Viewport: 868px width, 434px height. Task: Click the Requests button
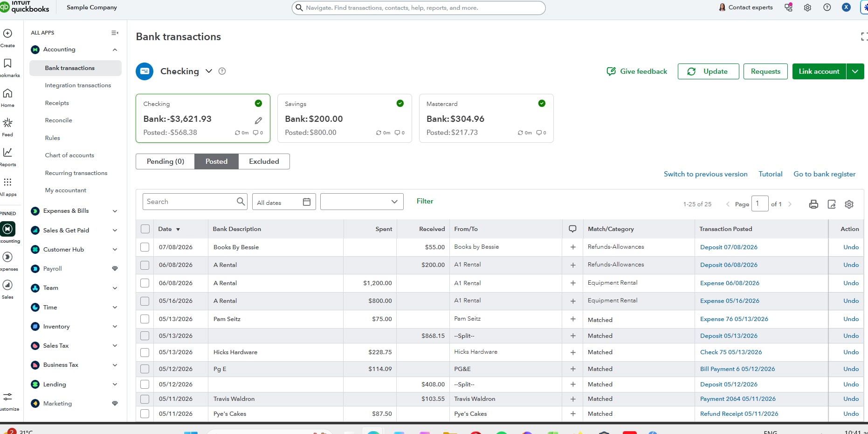click(x=765, y=71)
